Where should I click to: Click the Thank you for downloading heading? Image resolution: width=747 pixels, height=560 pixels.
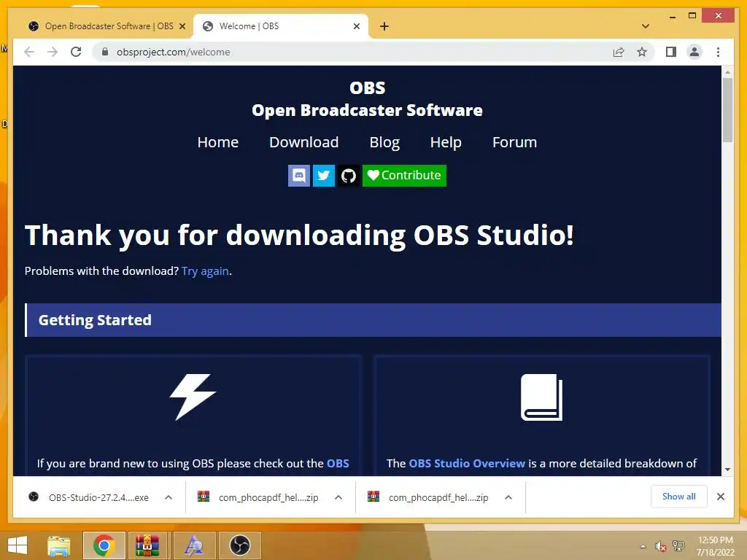pyautogui.click(x=299, y=235)
